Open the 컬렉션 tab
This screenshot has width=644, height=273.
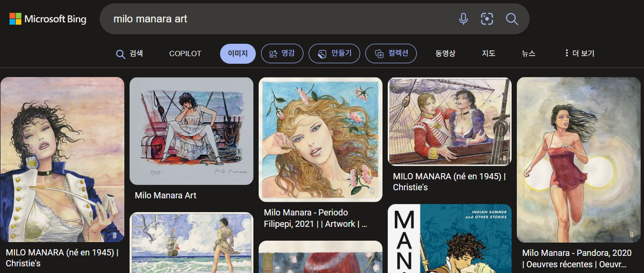click(391, 54)
